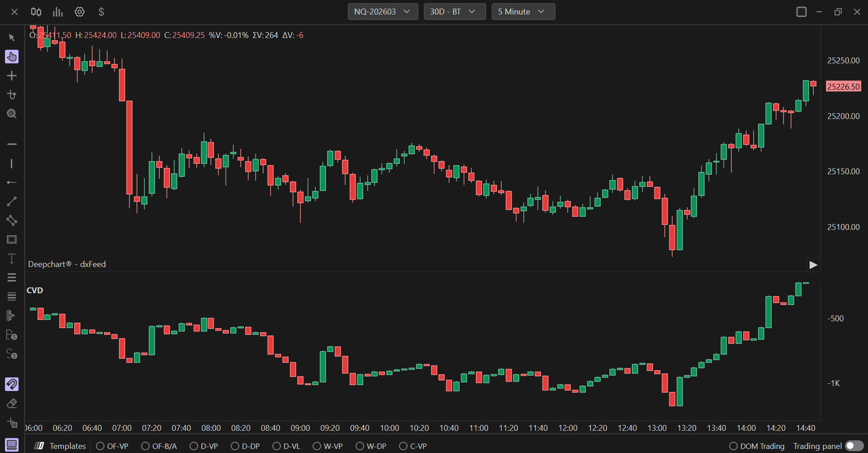The image size is (868, 453).
Task: Toggle the magnet snap tool
Action: [12, 384]
